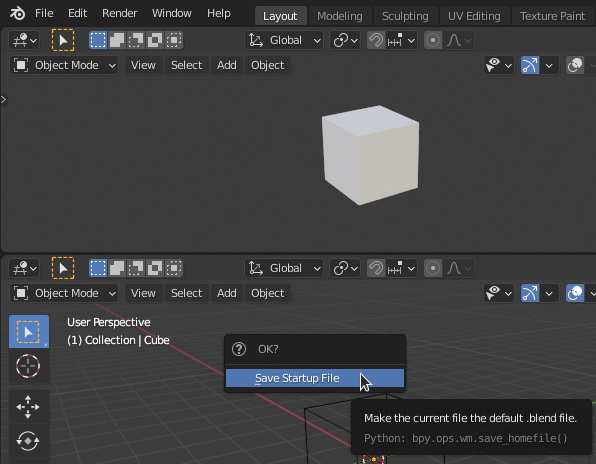The height and width of the screenshot is (464, 596).
Task: Select the Cursor tool in the left toolbar
Action: (28, 366)
